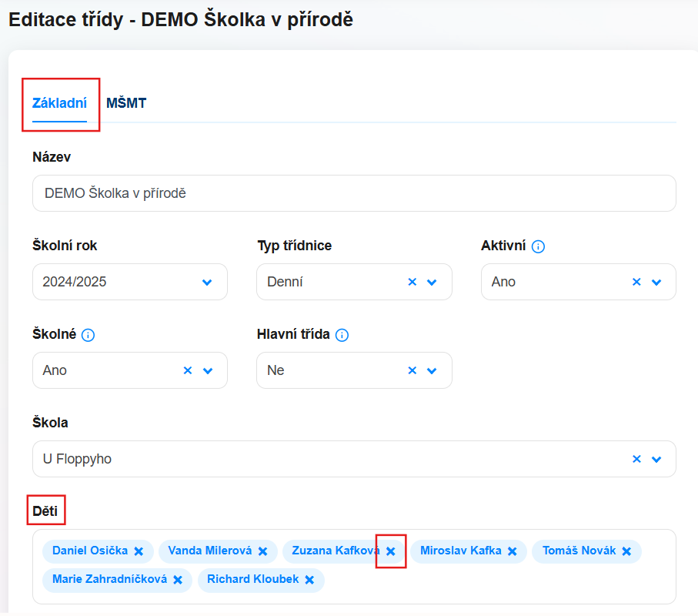The image size is (698, 616).
Task: Remove Marie Zahradníčková tag
Action: tap(178, 580)
